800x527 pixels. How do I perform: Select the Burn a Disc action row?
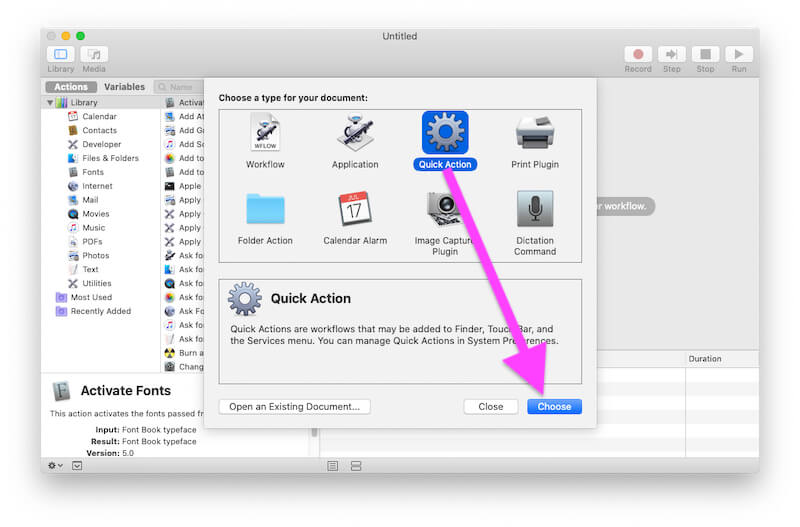coord(184,353)
